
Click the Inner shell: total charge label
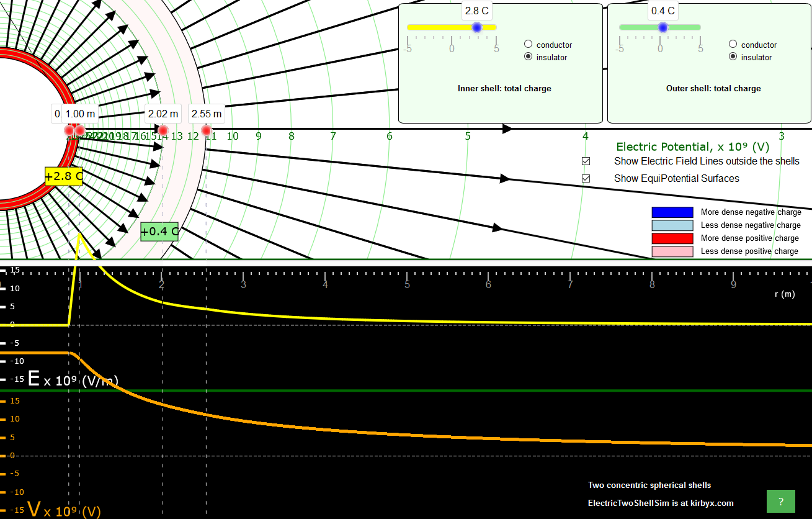pyautogui.click(x=504, y=88)
